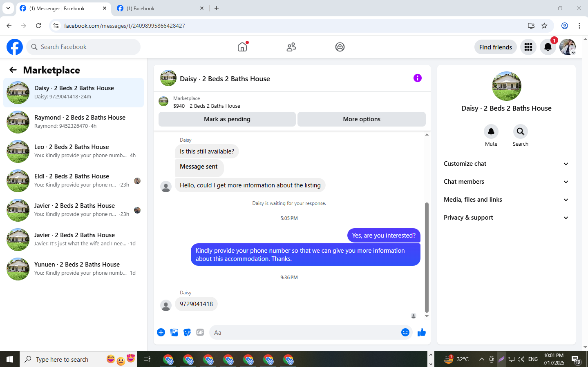Image resolution: width=588 pixels, height=367 pixels.
Task: Open Chrome profile icon
Action: pos(565,26)
